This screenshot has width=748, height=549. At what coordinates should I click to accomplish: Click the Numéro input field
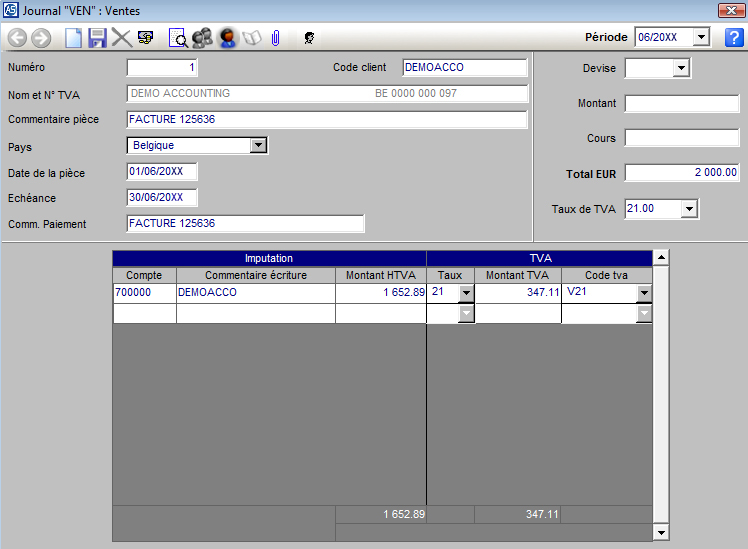162,67
